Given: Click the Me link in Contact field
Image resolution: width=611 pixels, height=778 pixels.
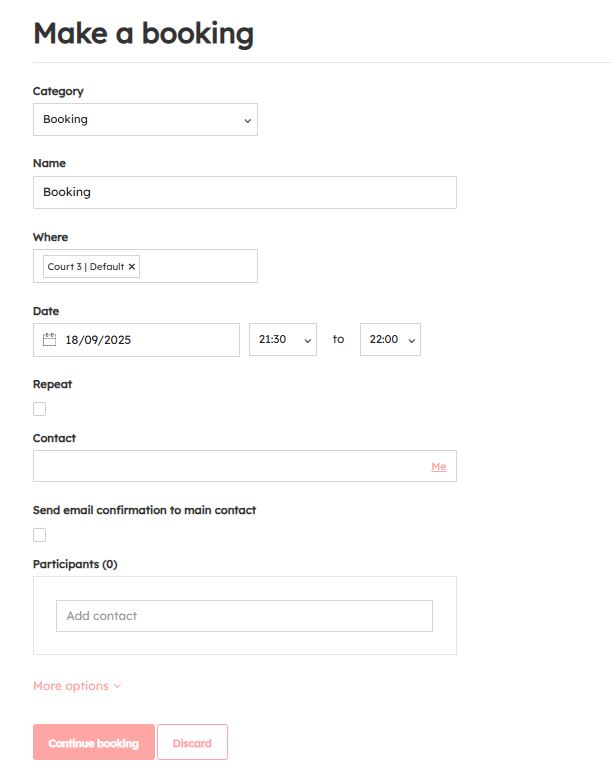Looking at the screenshot, I should click(438, 467).
